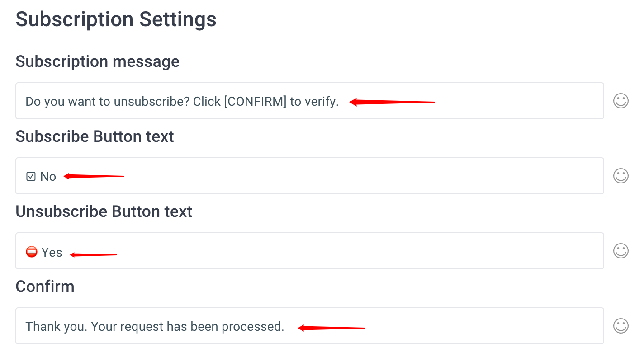Screen dimensions: 644x357
Task: Click the Subscribe Button text label
Action: point(95,136)
